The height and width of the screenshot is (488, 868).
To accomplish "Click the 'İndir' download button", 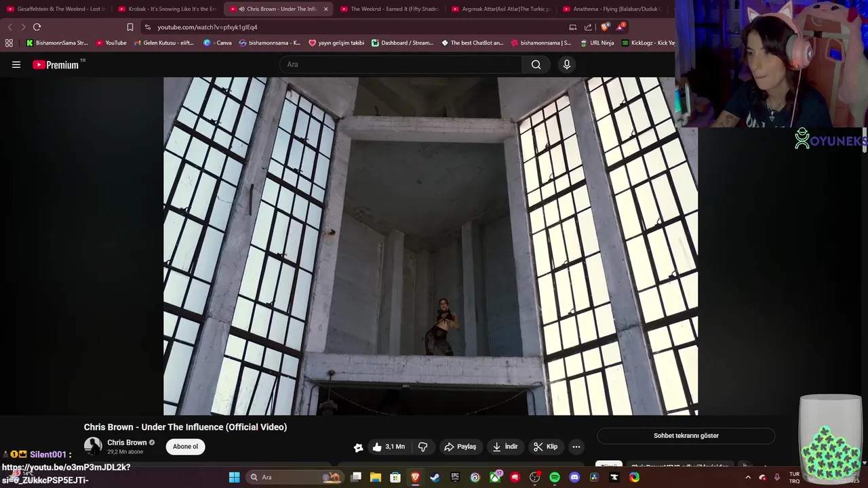I will click(505, 447).
